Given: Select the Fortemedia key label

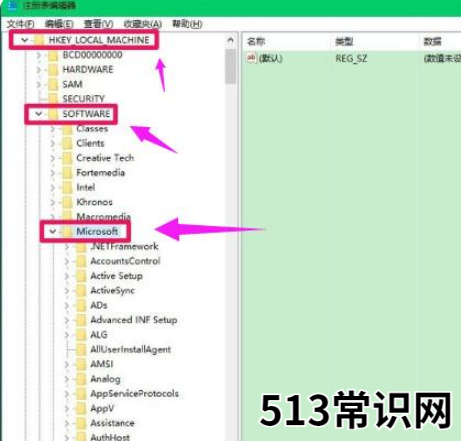Looking at the screenshot, I should (x=100, y=173).
